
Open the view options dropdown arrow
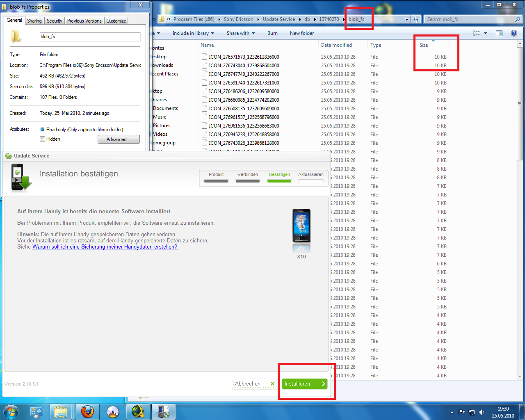pyautogui.click(x=486, y=33)
